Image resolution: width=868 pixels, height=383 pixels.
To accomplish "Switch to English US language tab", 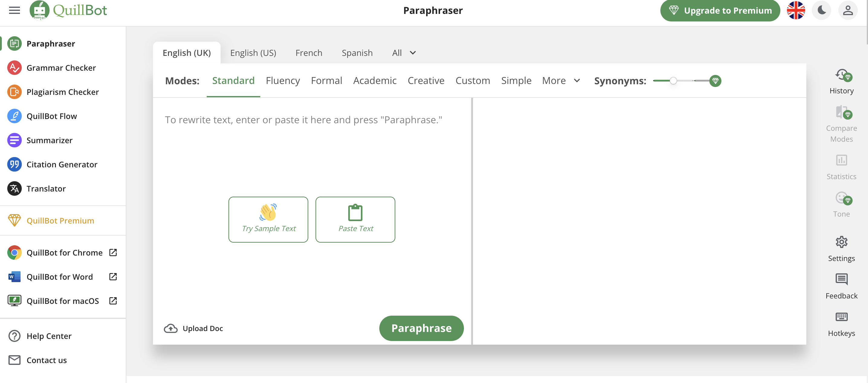I will (x=253, y=53).
